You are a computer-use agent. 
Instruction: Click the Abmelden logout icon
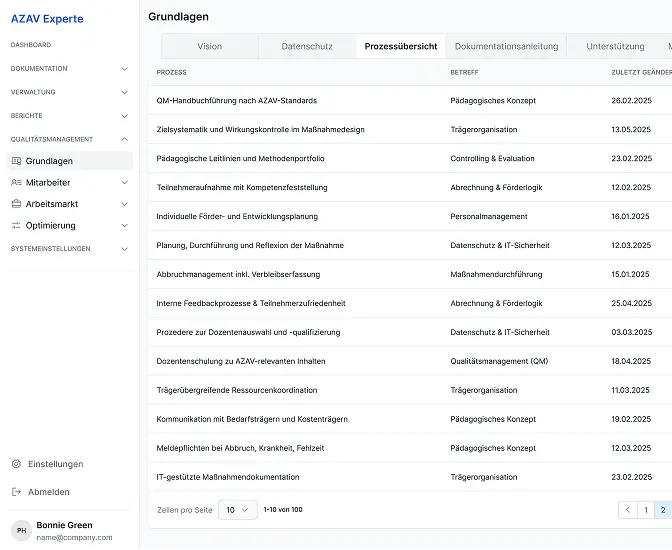pos(16,492)
